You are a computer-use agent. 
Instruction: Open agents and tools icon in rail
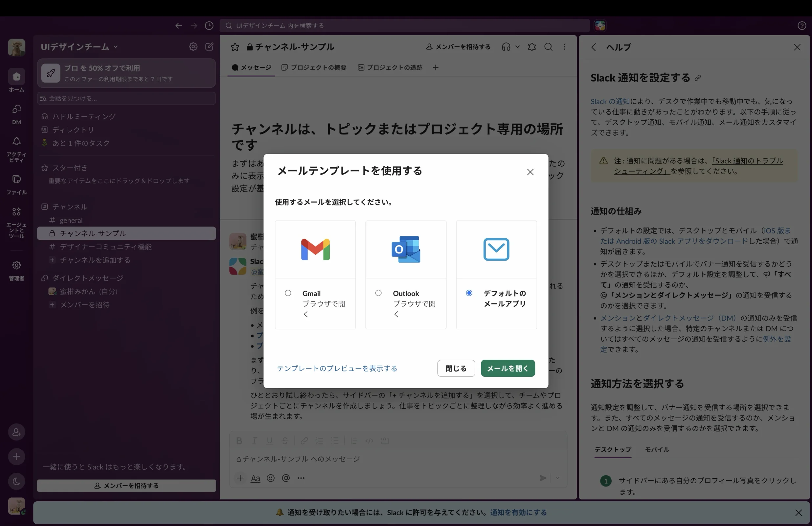16,211
